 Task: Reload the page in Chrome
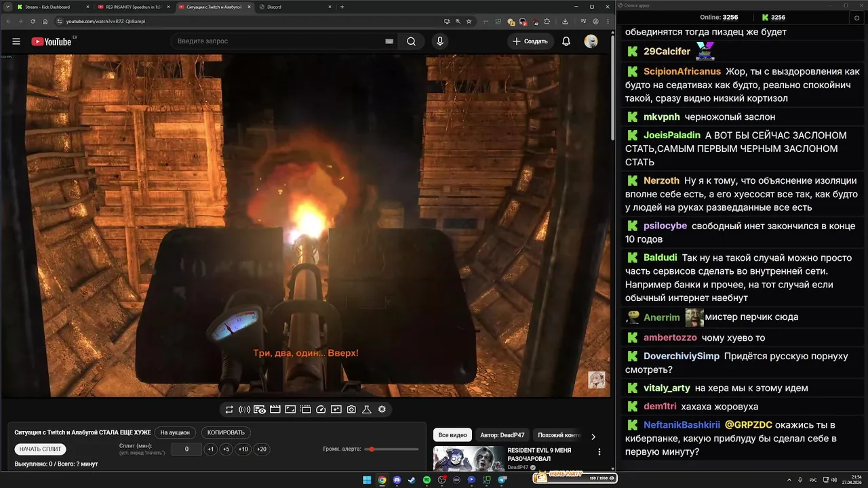coord(33,21)
